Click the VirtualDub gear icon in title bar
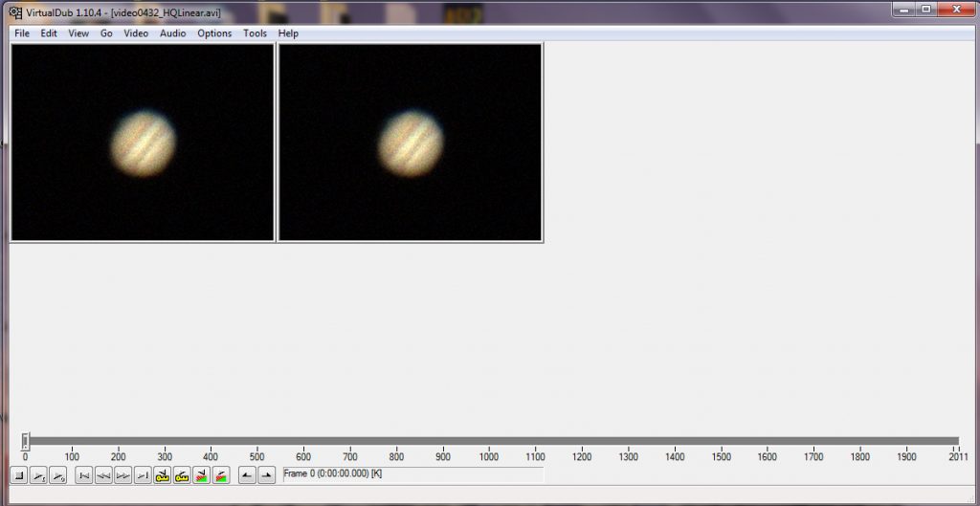This screenshot has width=980, height=506. click(15, 12)
